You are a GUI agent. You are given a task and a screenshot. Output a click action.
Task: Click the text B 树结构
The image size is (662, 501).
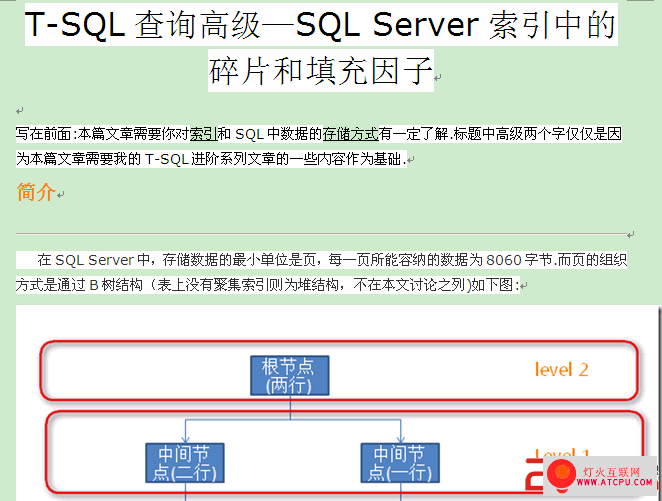pos(116,285)
